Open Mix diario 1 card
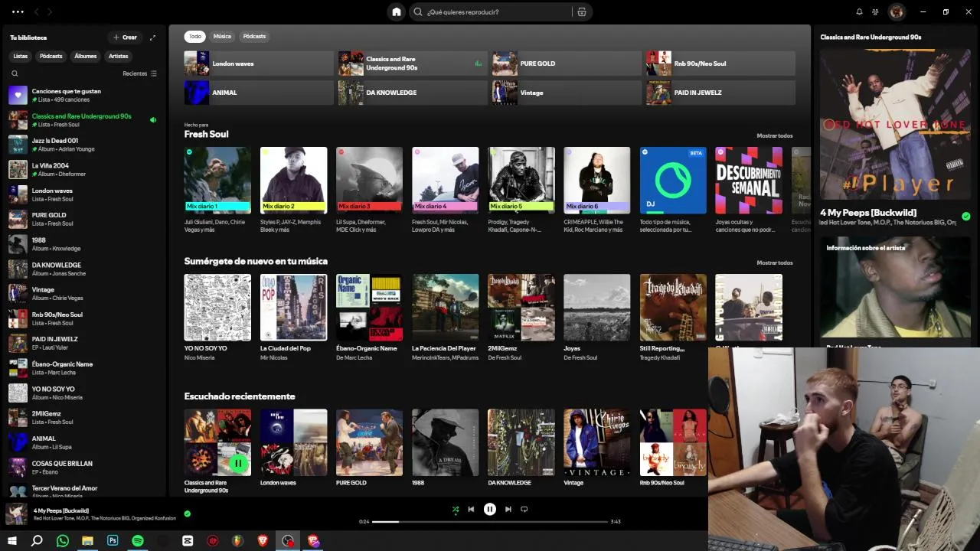 coord(217,190)
